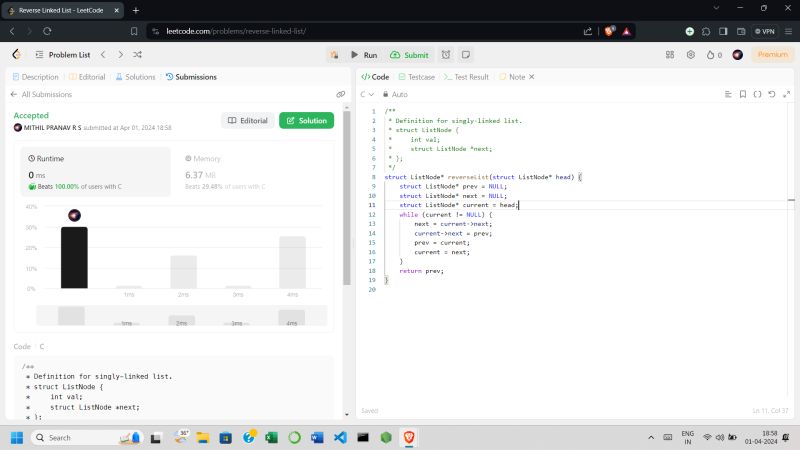Switch to the Editorial tab
The width and height of the screenshot is (800, 450).
[x=87, y=77]
